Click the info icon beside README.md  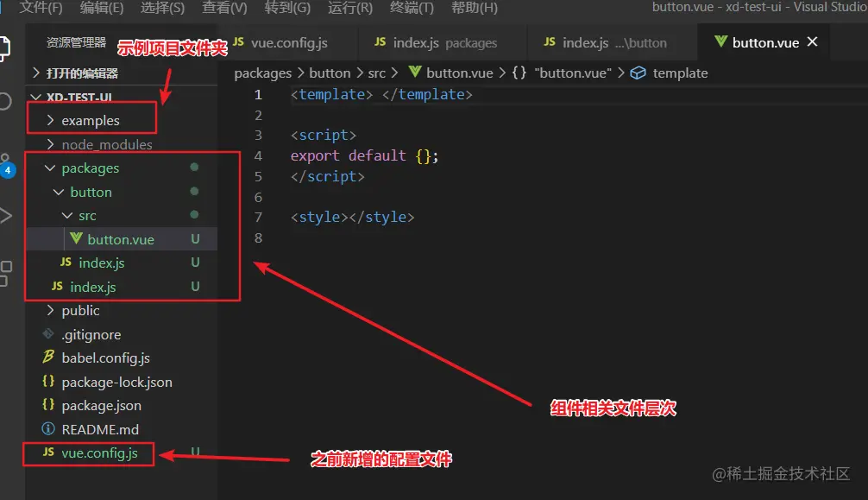point(48,429)
